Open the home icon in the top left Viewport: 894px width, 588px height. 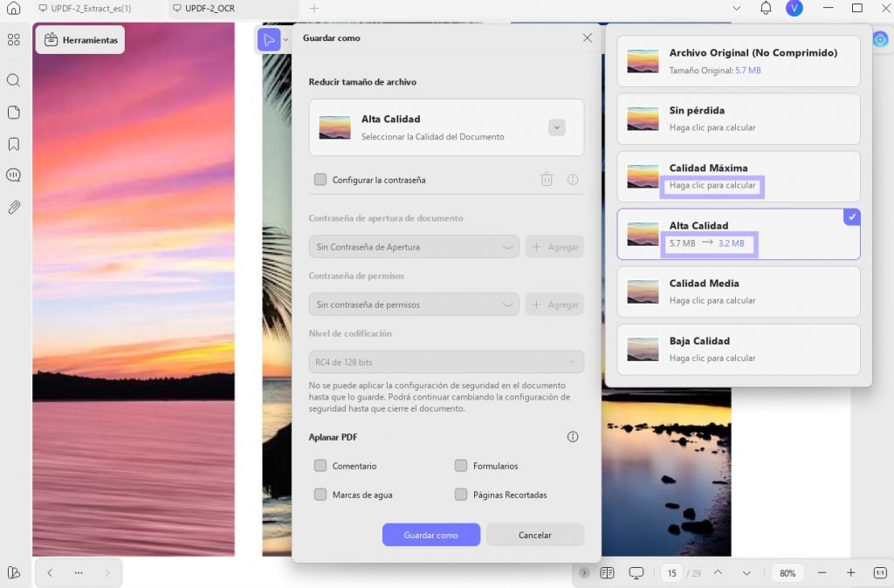click(x=14, y=8)
